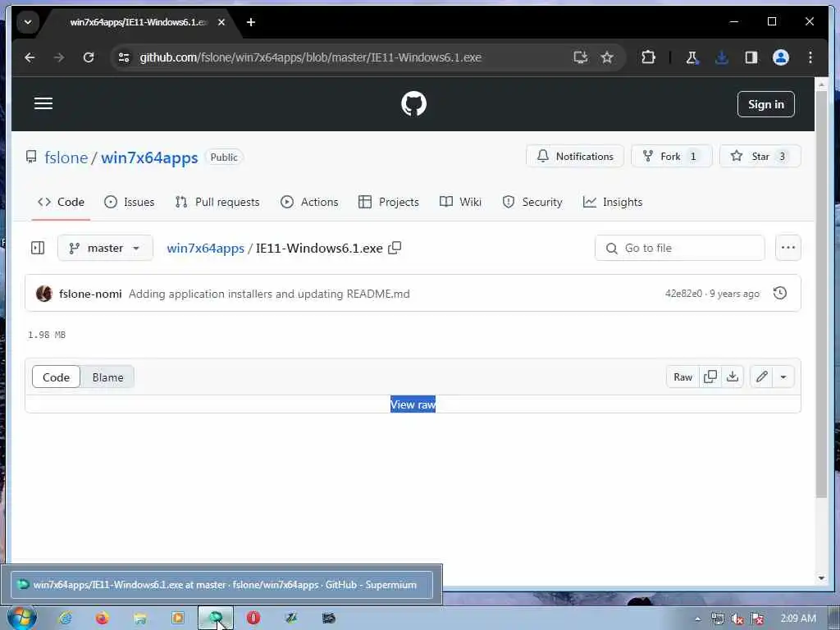Switch to the Issues tab
Screen dimensions: 840x630
coord(129,202)
